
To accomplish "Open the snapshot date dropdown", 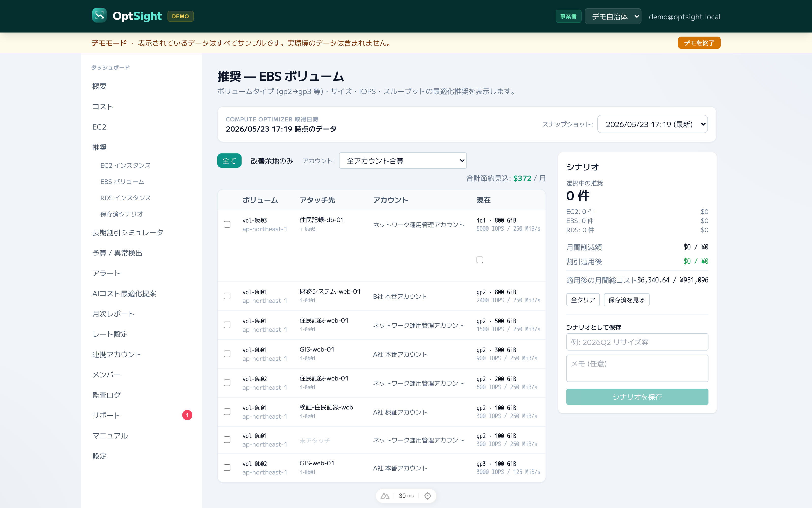I will (x=652, y=124).
